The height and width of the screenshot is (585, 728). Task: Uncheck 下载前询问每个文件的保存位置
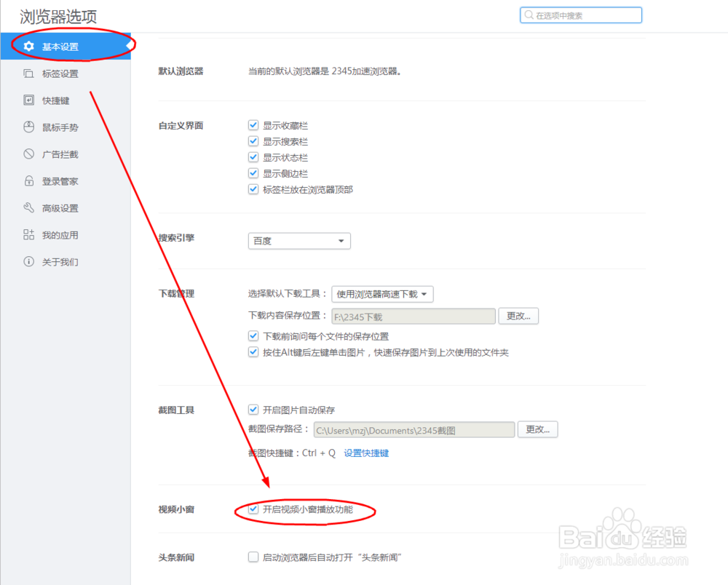253,336
